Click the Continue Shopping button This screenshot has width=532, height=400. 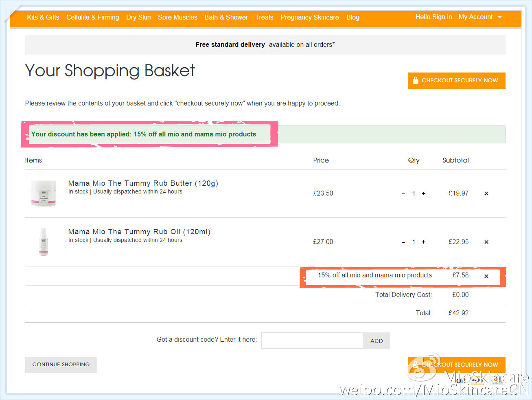(x=61, y=365)
